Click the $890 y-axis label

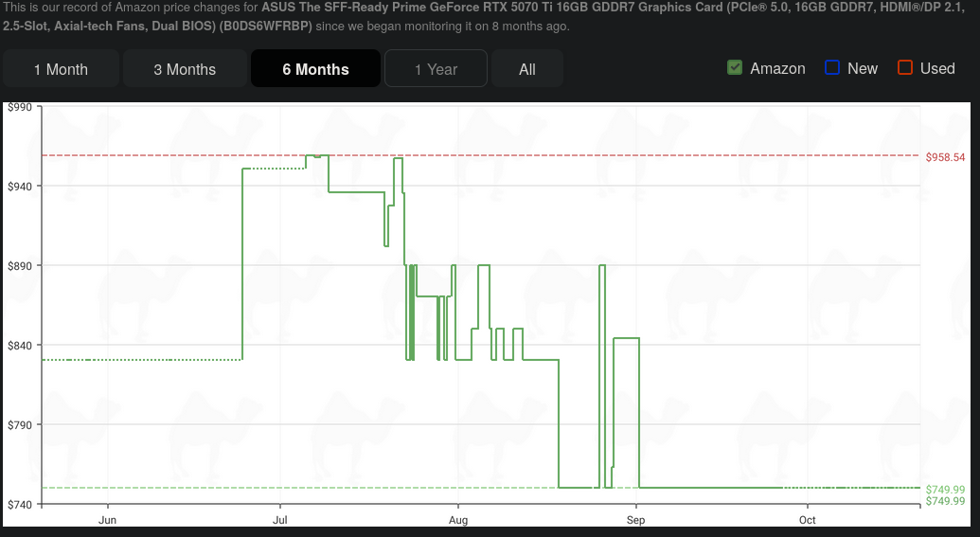tap(19, 266)
